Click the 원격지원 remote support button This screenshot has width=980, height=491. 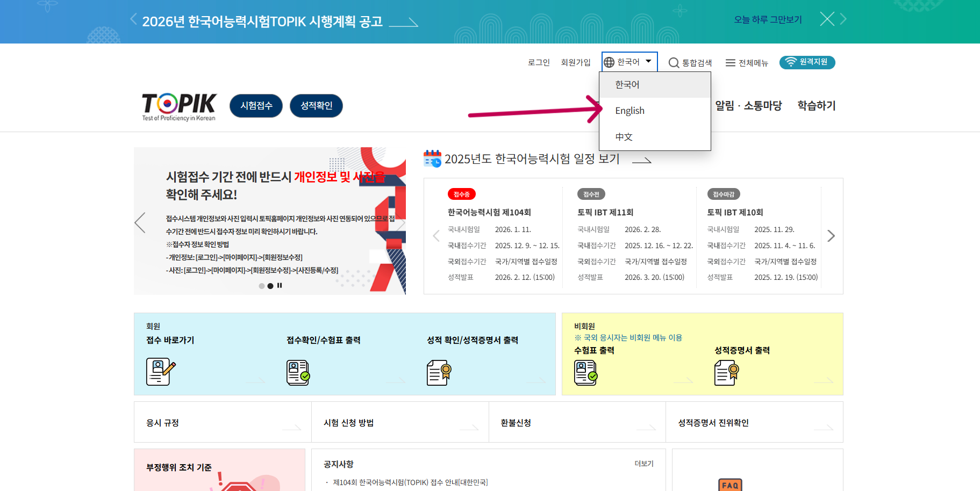(x=807, y=62)
